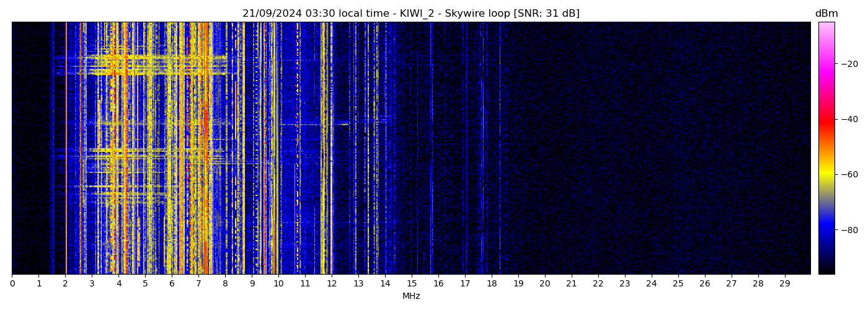Click the x-axis tick label 21
Image resolution: width=868 pixels, height=310 pixels.
(x=571, y=284)
